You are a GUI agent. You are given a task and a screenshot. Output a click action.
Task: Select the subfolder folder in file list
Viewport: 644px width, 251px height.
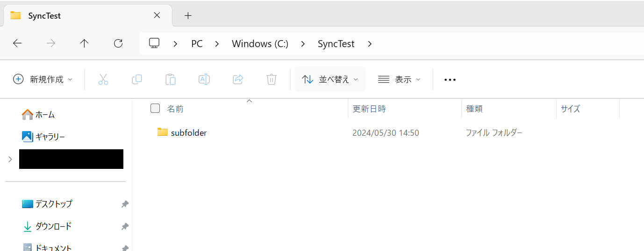[188, 133]
